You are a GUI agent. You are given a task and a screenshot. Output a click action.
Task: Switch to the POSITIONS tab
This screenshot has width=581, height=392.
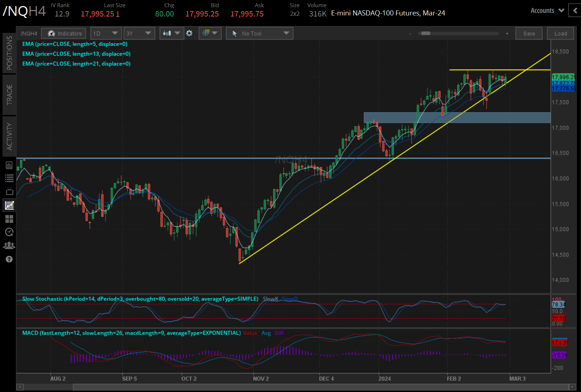9,53
